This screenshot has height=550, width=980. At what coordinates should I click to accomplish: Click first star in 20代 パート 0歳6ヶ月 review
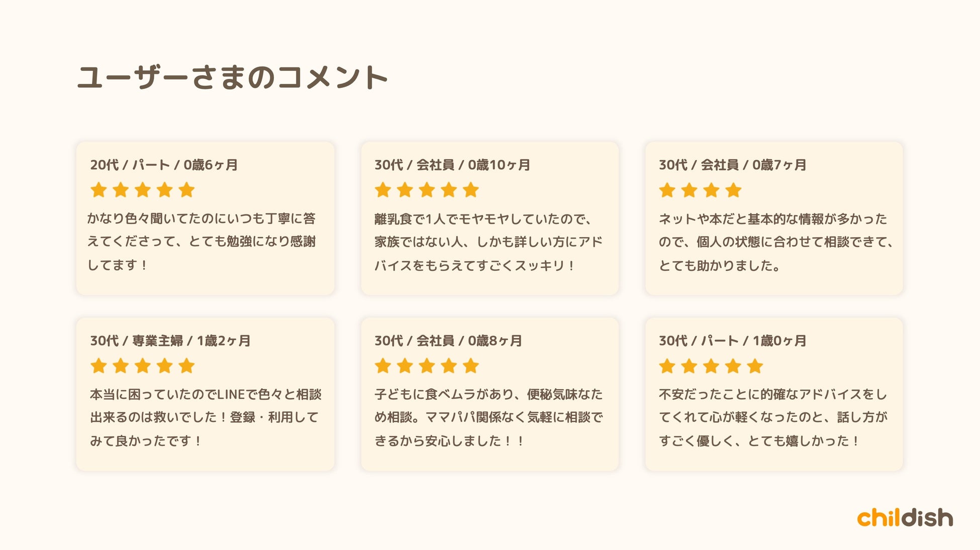click(99, 190)
